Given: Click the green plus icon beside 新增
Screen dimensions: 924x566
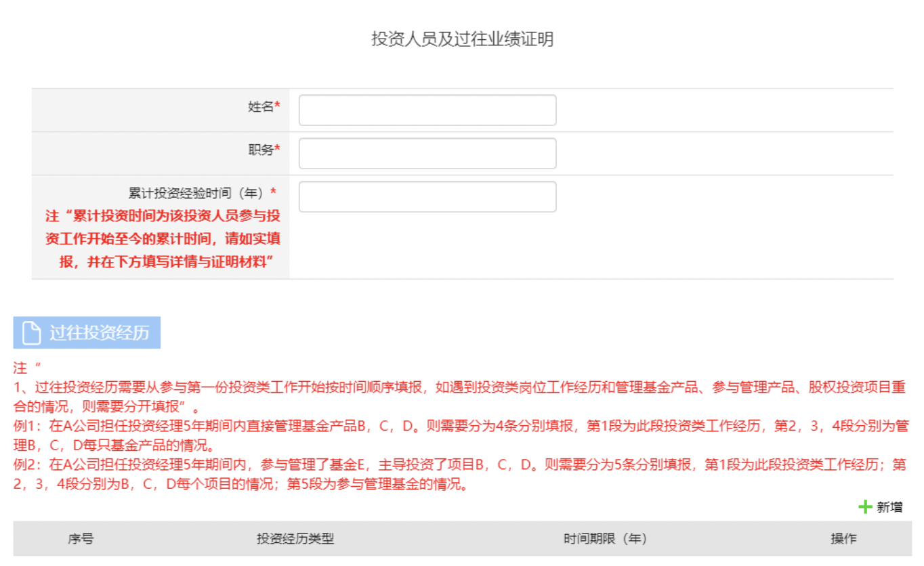Looking at the screenshot, I should click(x=865, y=506).
